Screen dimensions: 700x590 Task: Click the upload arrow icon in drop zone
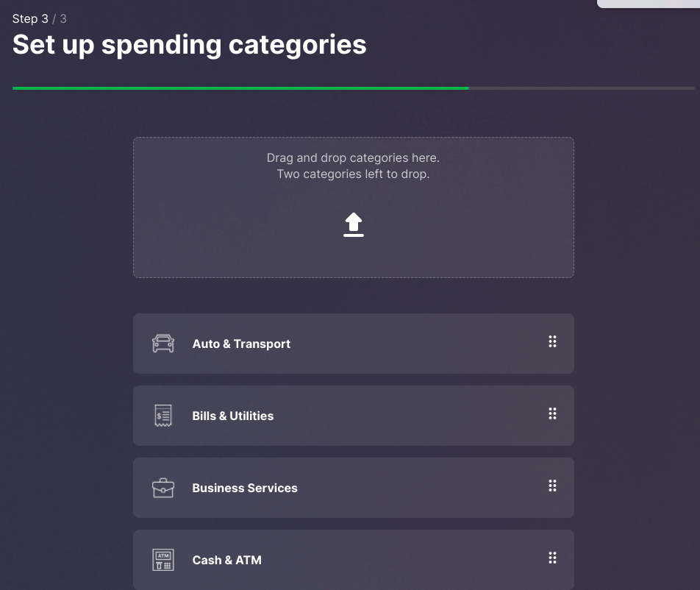pyautogui.click(x=354, y=225)
